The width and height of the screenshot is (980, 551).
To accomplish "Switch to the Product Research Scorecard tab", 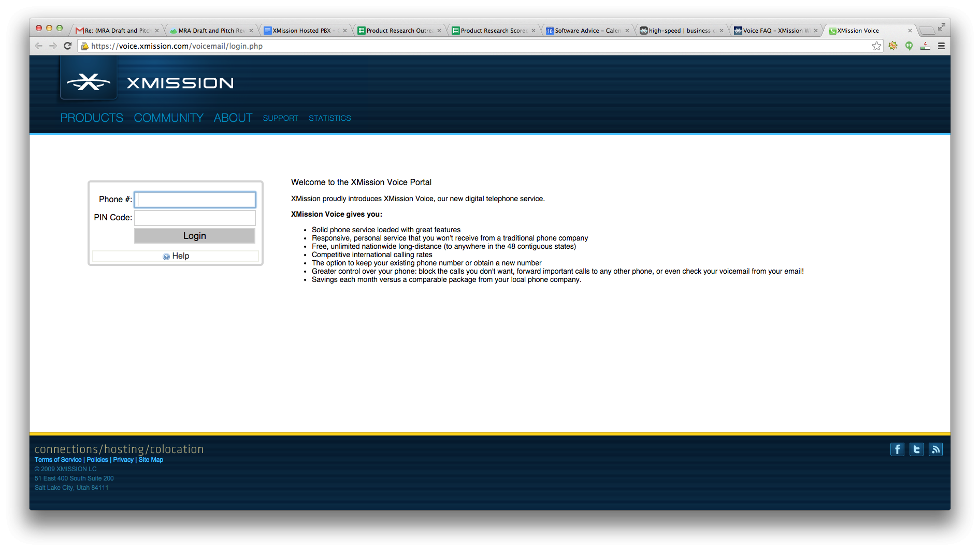I will (494, 31).
